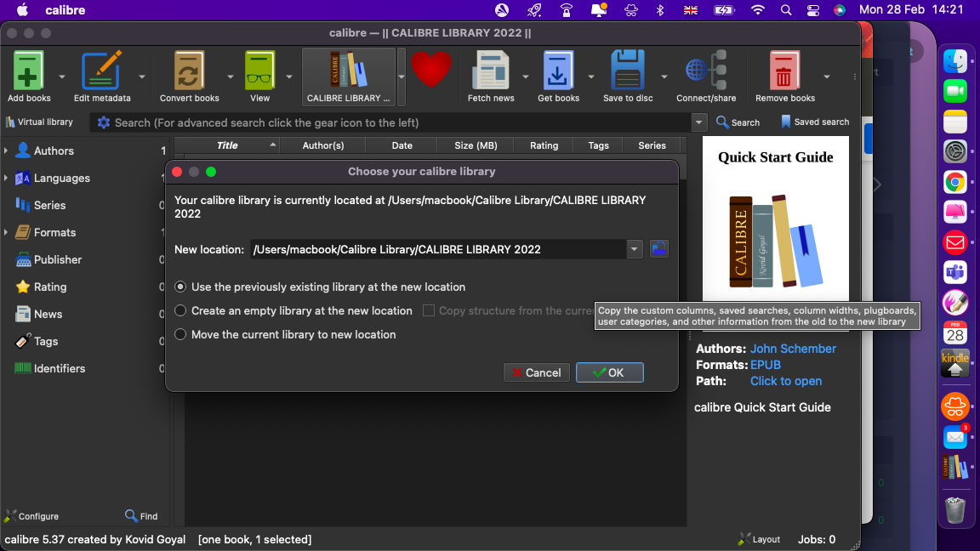The image size is (980, 551).
Task: Click the red heart Donate icon
Action: click(x=430, y=70)
